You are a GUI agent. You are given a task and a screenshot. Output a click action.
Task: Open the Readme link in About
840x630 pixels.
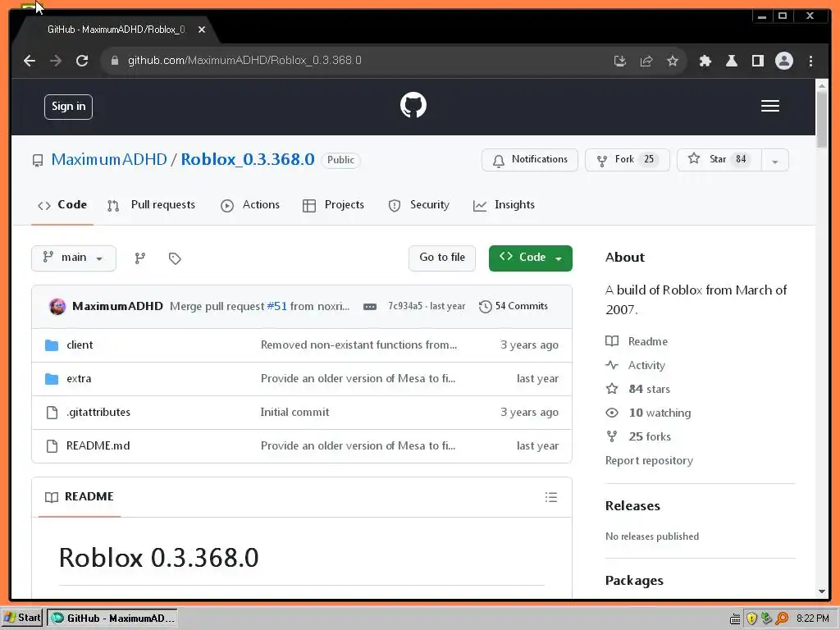coord(637,342)
